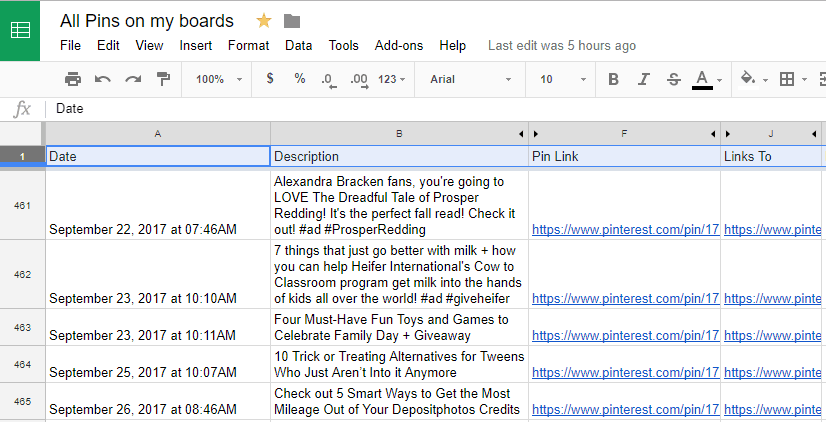Open the Insert menu

tap(195, 45)
